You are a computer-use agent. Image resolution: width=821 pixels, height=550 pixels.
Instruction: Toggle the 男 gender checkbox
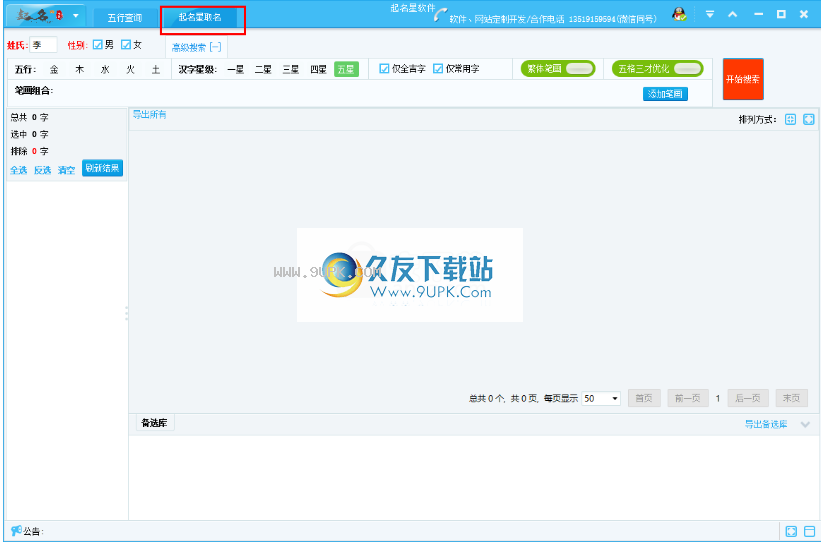click(x=97, y=45)
